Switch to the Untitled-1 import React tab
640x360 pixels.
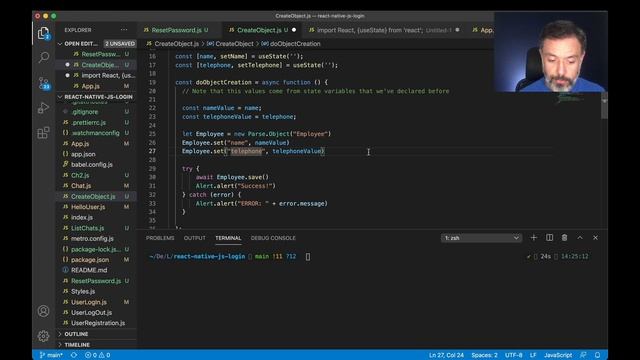click(384, 30)
